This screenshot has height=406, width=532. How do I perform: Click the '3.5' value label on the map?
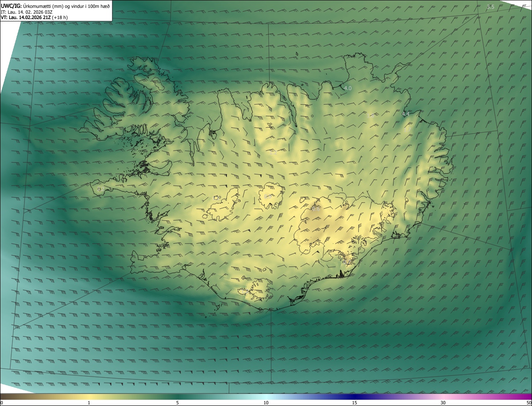pyautogui.click(x=490, y=7)
